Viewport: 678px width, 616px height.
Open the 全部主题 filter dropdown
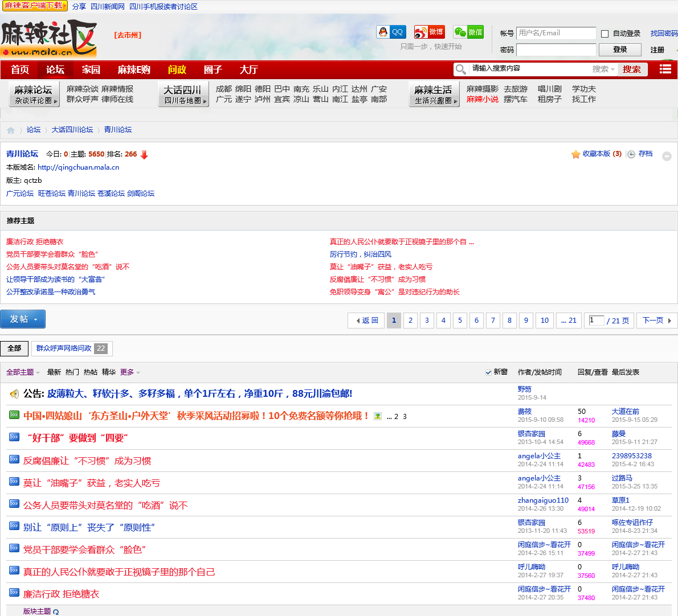(x=23, y=372)
